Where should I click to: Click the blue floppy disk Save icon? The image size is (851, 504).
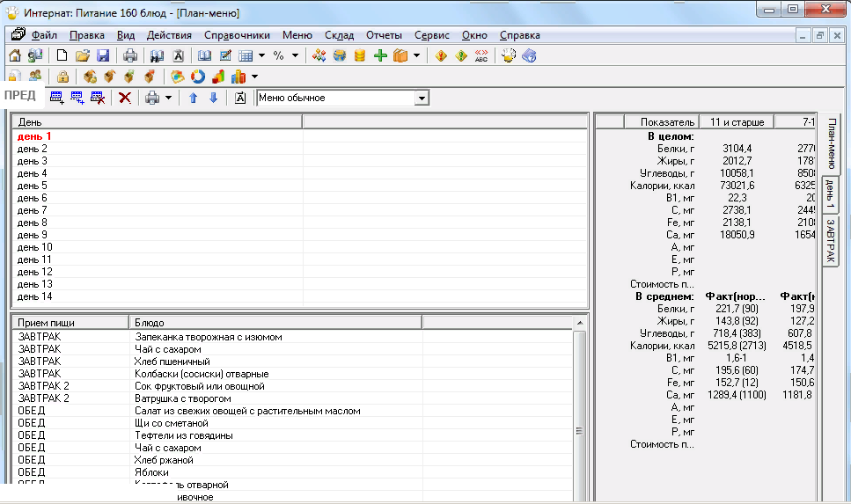point(103,55)
